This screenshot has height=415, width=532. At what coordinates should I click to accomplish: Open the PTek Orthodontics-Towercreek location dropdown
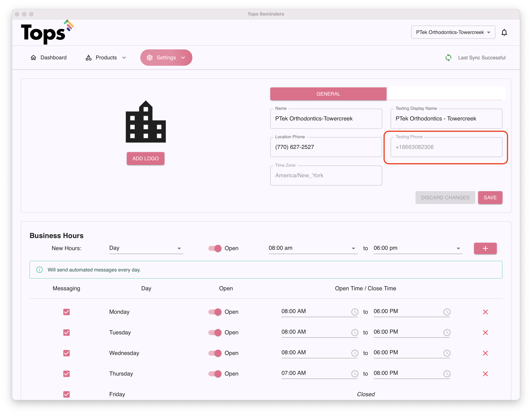453,32
